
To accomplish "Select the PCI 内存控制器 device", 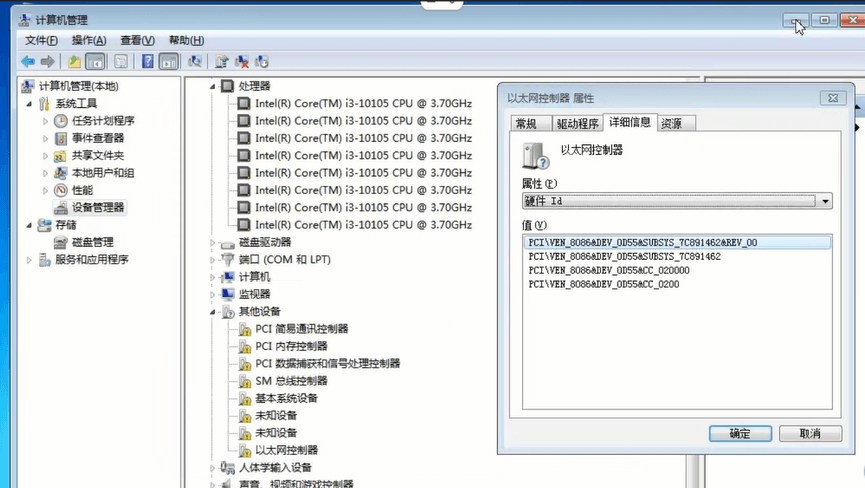I will [x=291, y=346].
